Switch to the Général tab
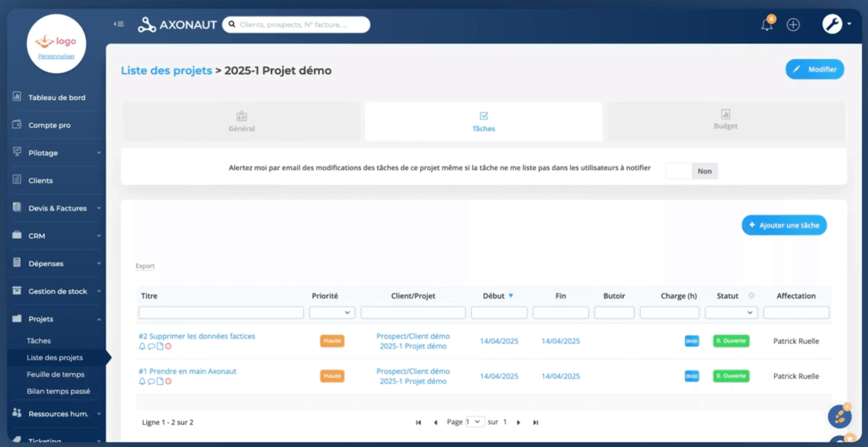The width and height of the screenshot is (868, 447). [x=242, y=122]
